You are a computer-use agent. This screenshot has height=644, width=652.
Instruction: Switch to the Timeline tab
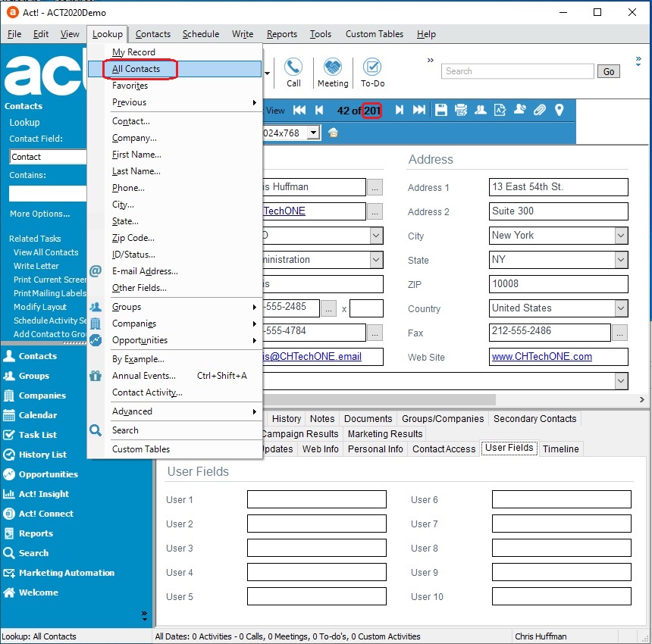(x=560, y=449)
